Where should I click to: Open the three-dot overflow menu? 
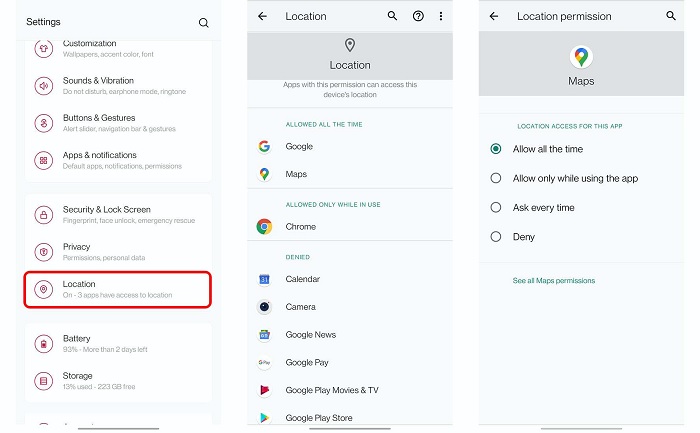point(441,16)
